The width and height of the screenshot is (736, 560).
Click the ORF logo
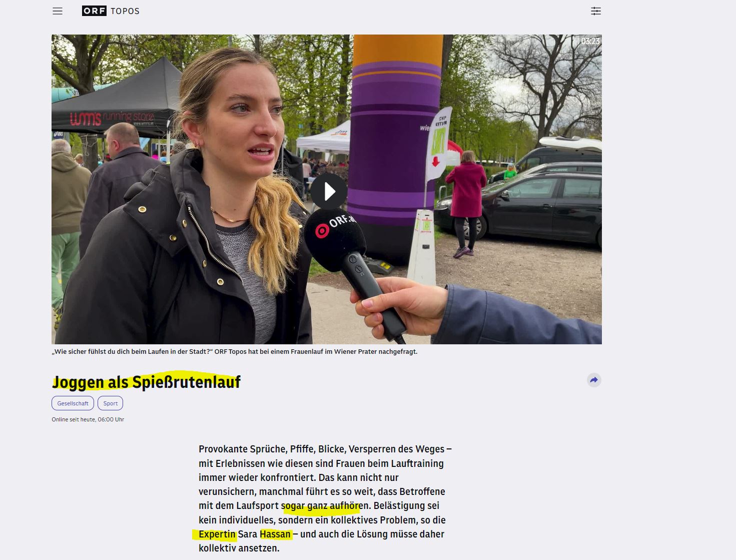[94, 11]
